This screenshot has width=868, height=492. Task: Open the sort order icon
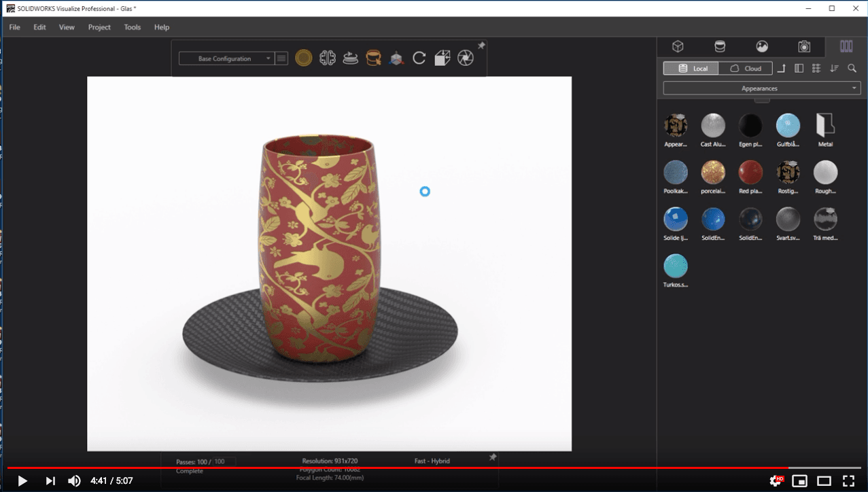pyautogui.click(x=835, y=69)
